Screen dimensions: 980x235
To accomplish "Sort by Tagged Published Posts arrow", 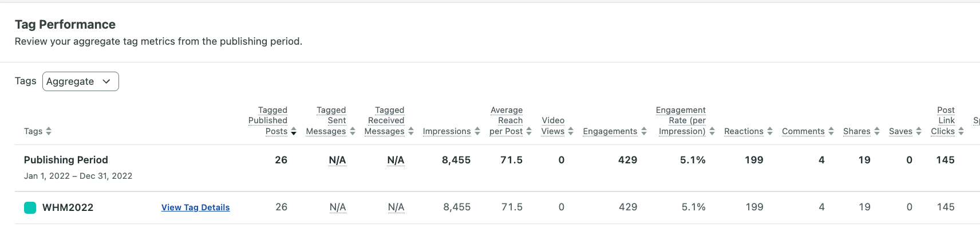I will 294,131.
